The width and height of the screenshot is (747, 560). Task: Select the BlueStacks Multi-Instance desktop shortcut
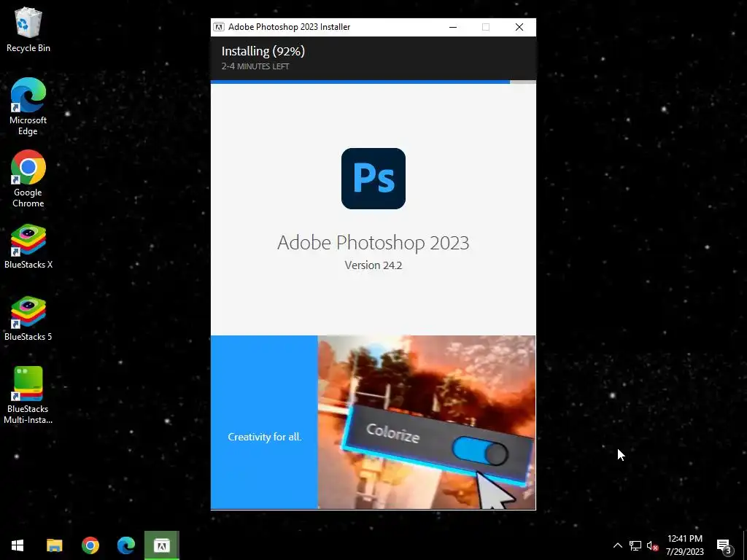pos(28,395)
